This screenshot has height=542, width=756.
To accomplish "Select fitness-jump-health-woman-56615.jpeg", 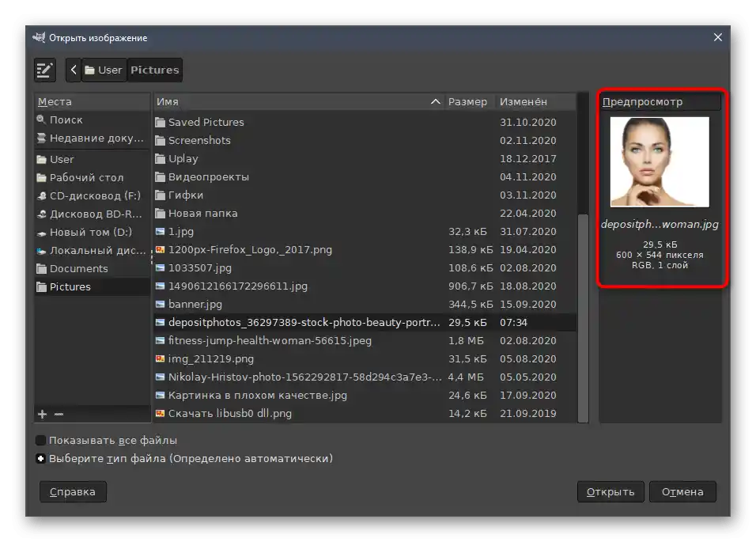I will click(x=365, y=341).
